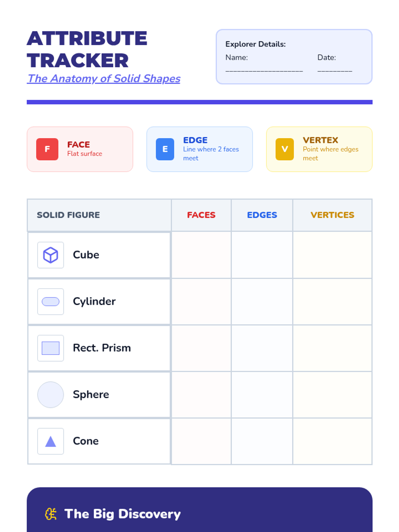Click the cylinder shape icon
This screenshot has width=399, height=532.
click(51, 302)
